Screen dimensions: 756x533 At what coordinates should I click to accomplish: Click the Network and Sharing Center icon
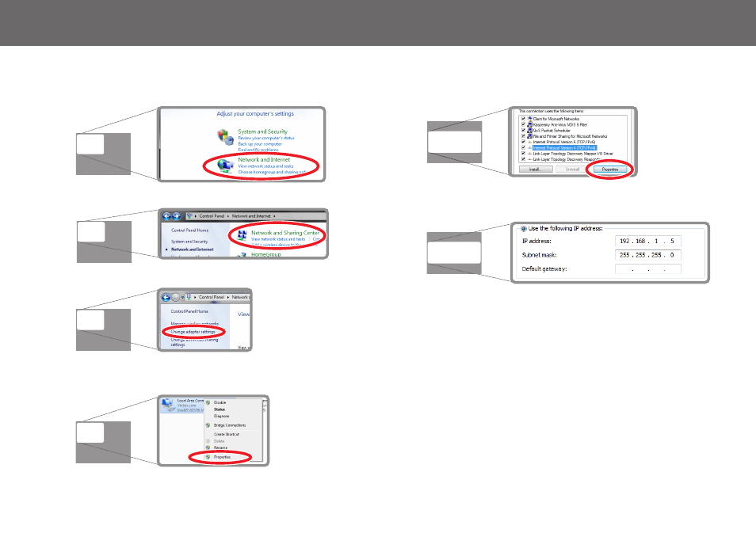tap(242, 235)
